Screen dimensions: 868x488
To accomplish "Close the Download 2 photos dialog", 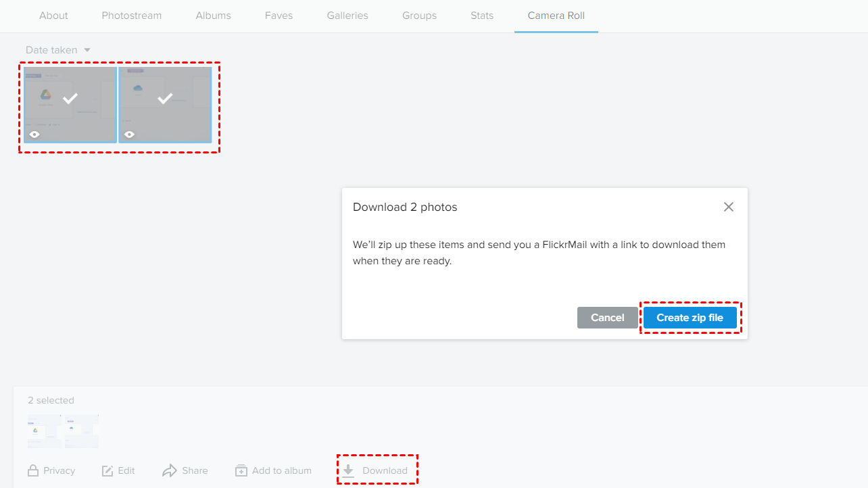I will (728, 207).
